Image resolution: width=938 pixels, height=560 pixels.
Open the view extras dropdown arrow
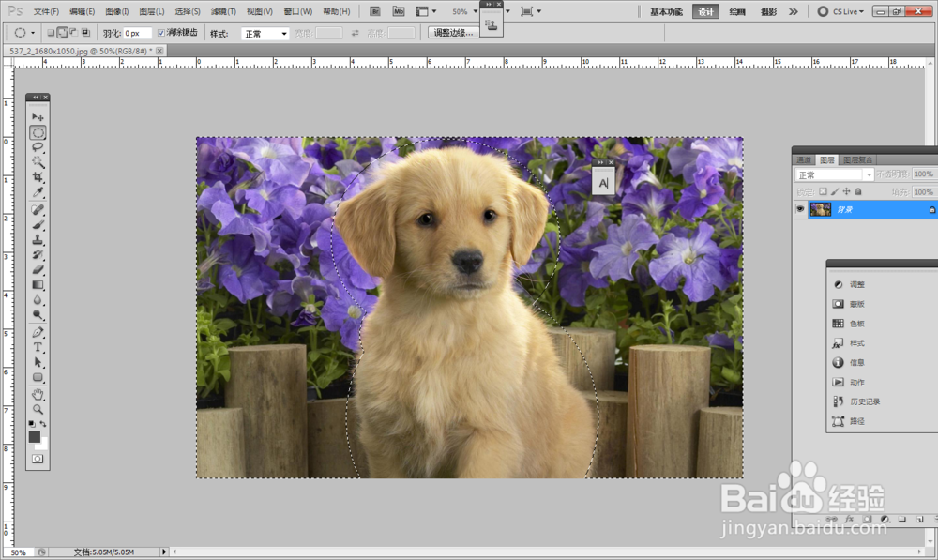pyautogui.click(x=507, y=11)
